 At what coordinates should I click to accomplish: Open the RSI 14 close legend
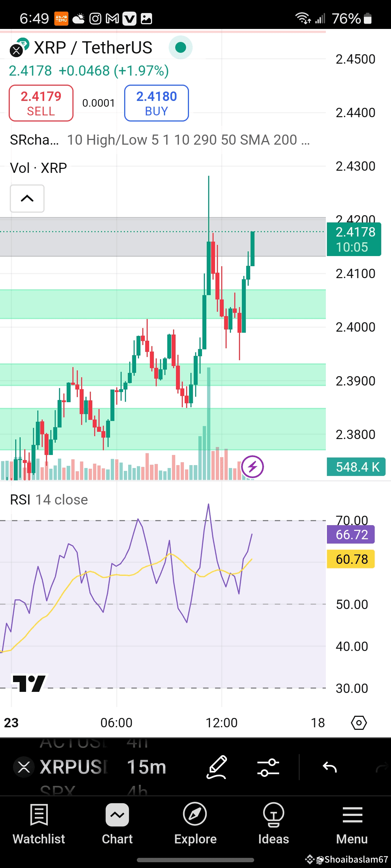coord(49,500)
